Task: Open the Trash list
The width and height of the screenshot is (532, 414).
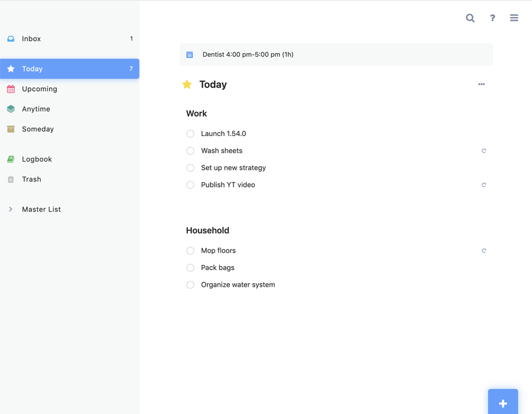Action: tap(31, 179)
